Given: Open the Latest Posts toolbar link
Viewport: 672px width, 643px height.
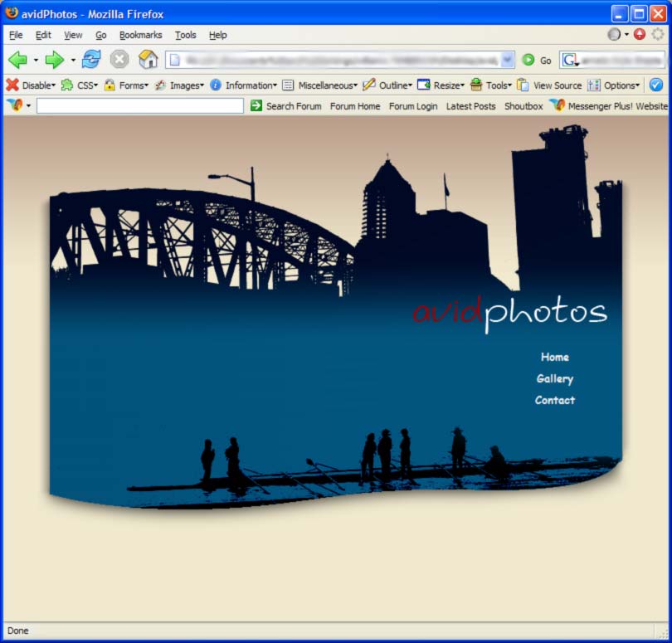Looking at the screenshot, I should (470, 106).
